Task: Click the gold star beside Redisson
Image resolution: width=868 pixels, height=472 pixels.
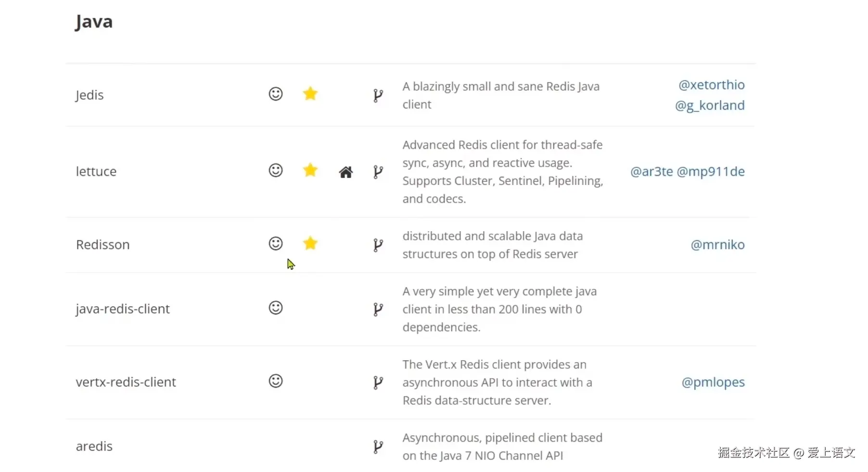Action: point(310,243)
